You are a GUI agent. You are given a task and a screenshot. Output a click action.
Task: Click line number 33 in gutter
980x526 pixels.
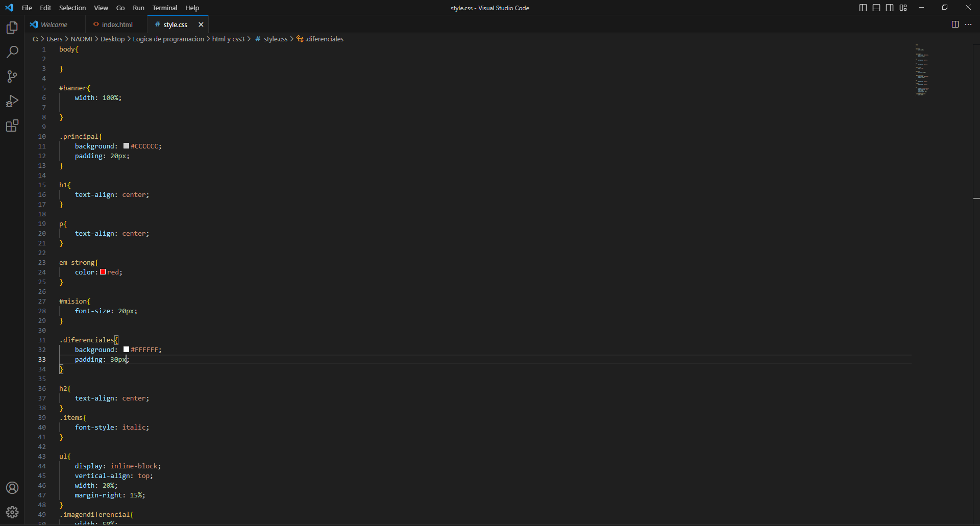[x=42, y=359]
